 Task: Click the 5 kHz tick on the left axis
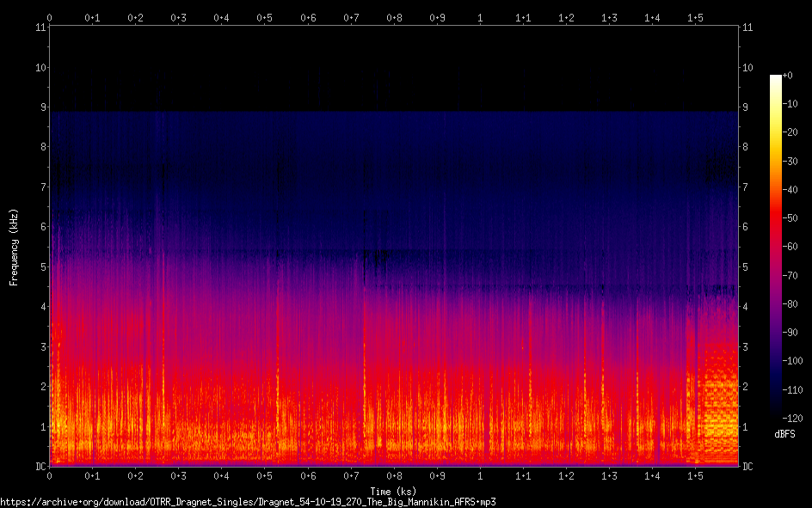(42, 266)
